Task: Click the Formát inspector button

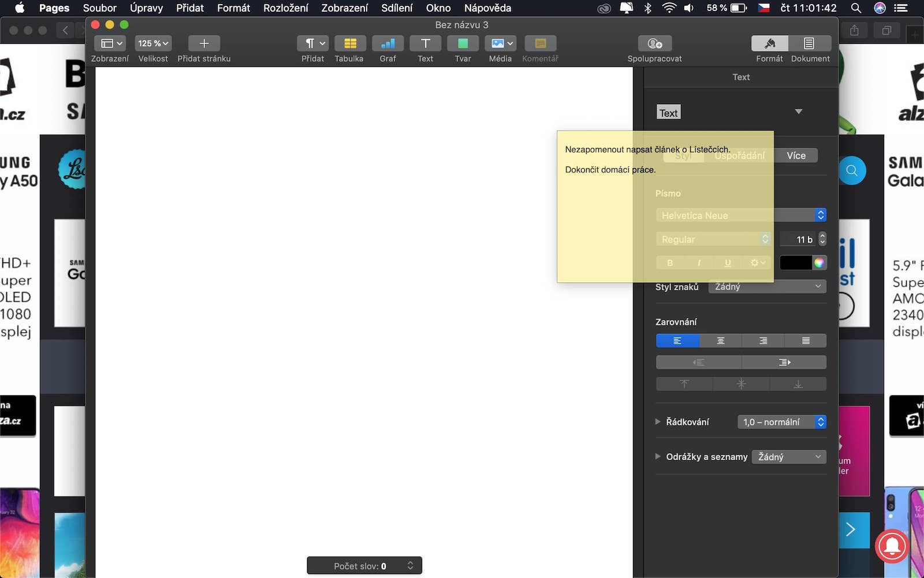Action: coord(769,44)
